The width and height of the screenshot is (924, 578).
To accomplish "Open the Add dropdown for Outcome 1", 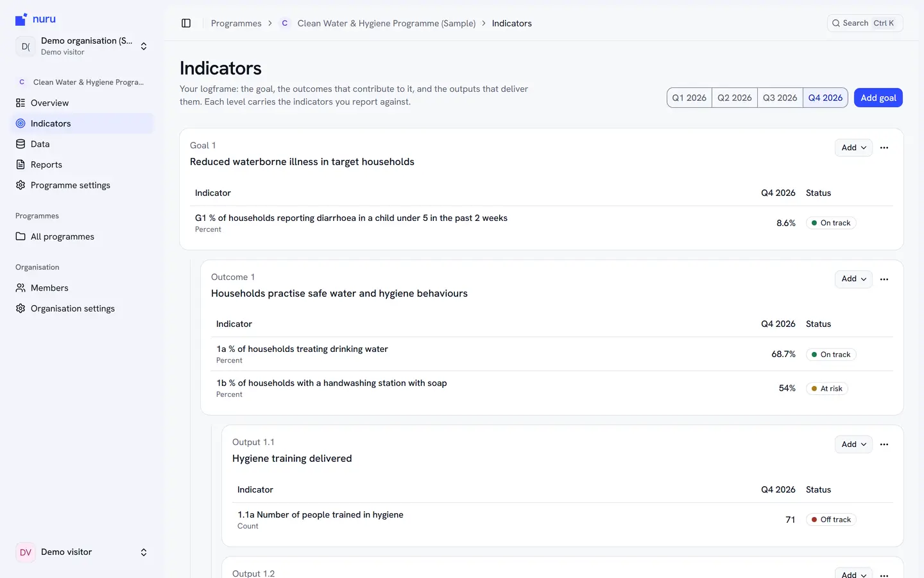I will [853, 279].
